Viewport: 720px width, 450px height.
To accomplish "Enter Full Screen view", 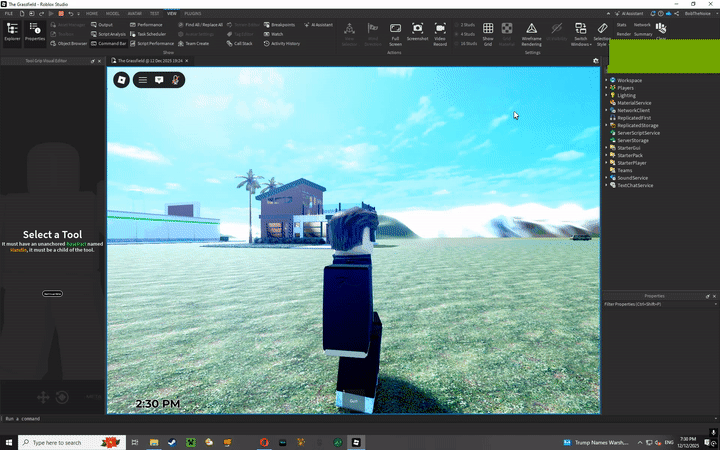I will click(x=395, y=32).
